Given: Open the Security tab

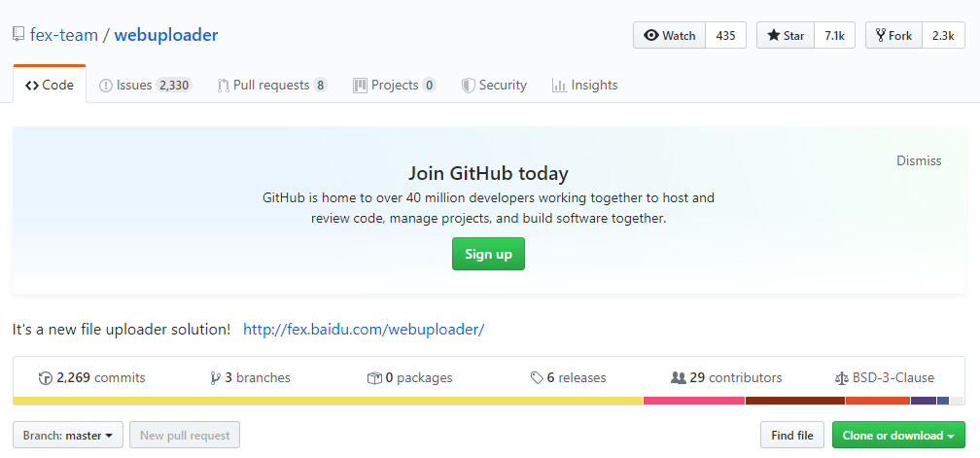Looking at the screenshot, I should point(494,85).
